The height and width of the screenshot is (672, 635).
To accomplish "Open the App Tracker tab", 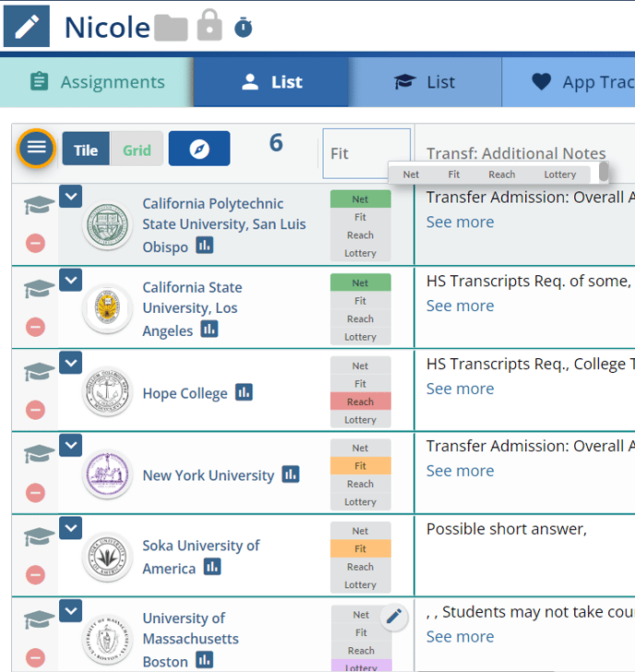I will [x=569, y=82].
